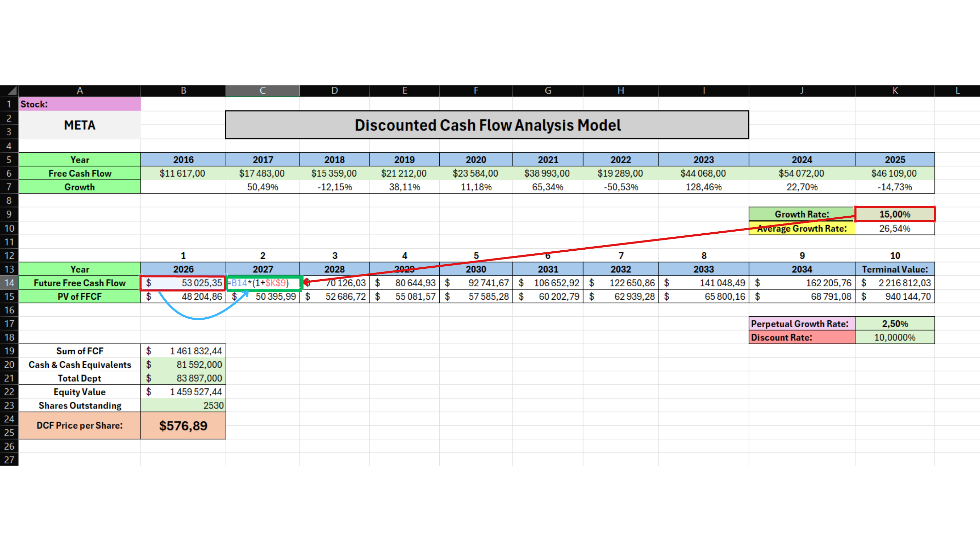
Task: Click the 2024 cash flow $54 072,00
Action: click(802, 173)
